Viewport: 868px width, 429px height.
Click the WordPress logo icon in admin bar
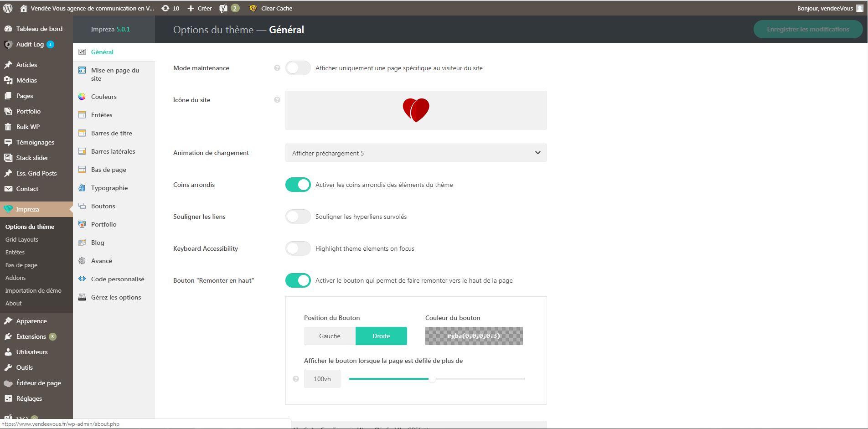[x=8, y=8]
